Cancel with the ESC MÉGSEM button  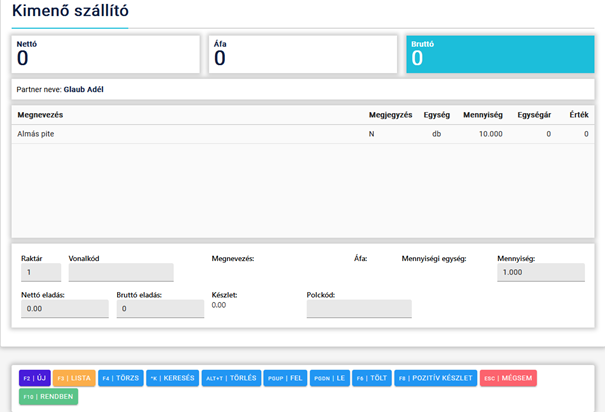(x=508, y=378)
